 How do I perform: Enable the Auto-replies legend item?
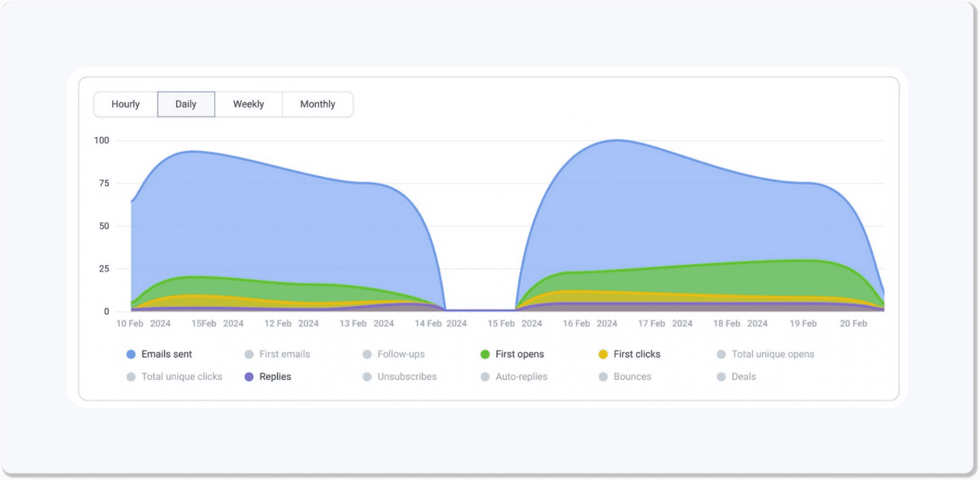(514, 377)
